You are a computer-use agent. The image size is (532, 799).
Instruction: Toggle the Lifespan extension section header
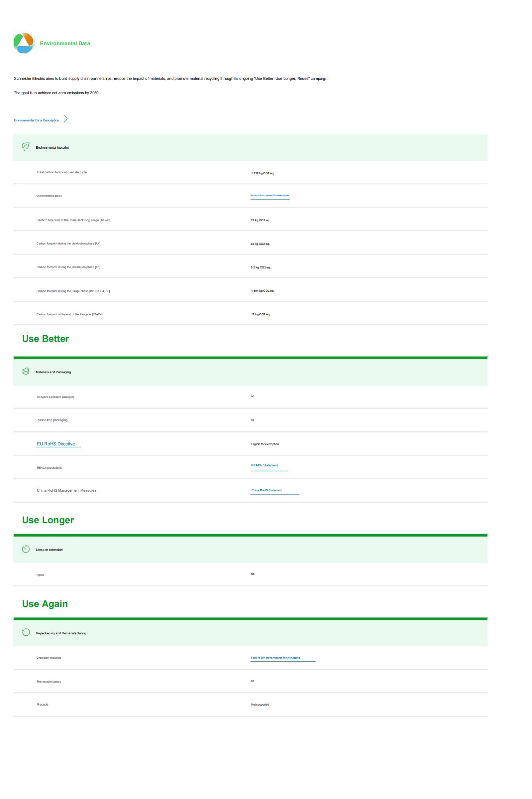pyautogui.click(x=250, y=550)
